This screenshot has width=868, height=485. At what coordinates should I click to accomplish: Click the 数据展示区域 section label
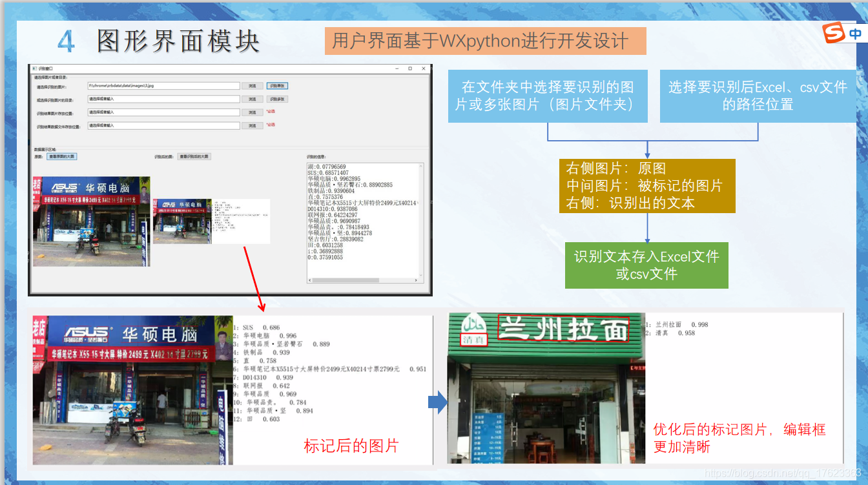point(45,149)
